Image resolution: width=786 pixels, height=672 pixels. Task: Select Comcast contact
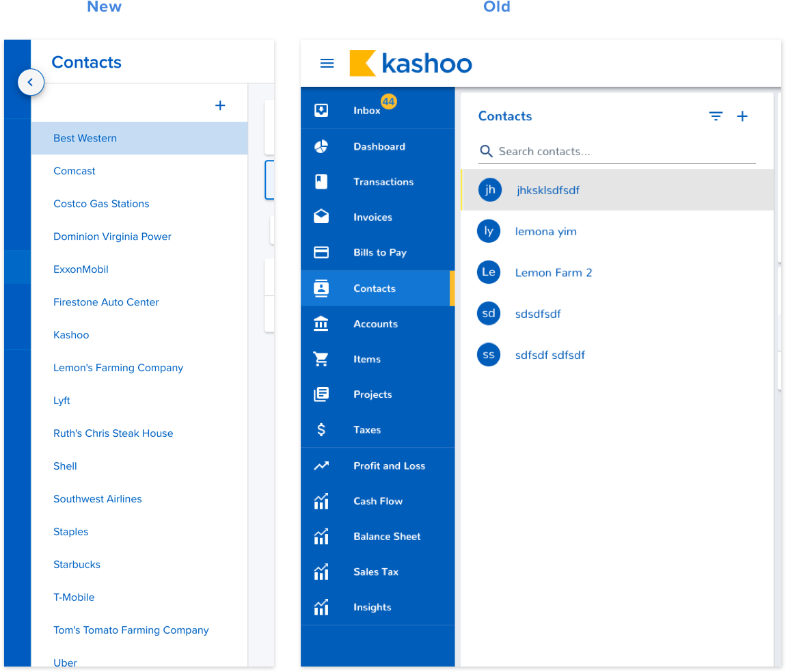[139, 171]
